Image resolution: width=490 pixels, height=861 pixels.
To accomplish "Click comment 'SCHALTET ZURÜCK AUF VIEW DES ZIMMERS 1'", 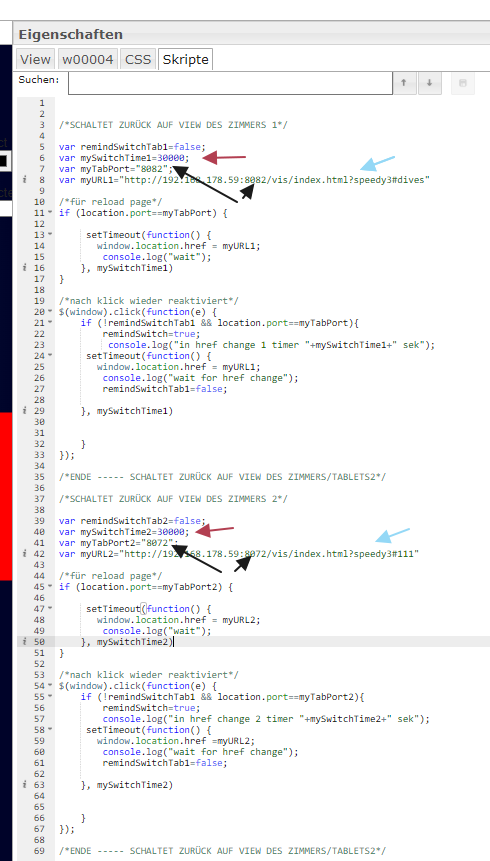I will (x=174, y=125).
